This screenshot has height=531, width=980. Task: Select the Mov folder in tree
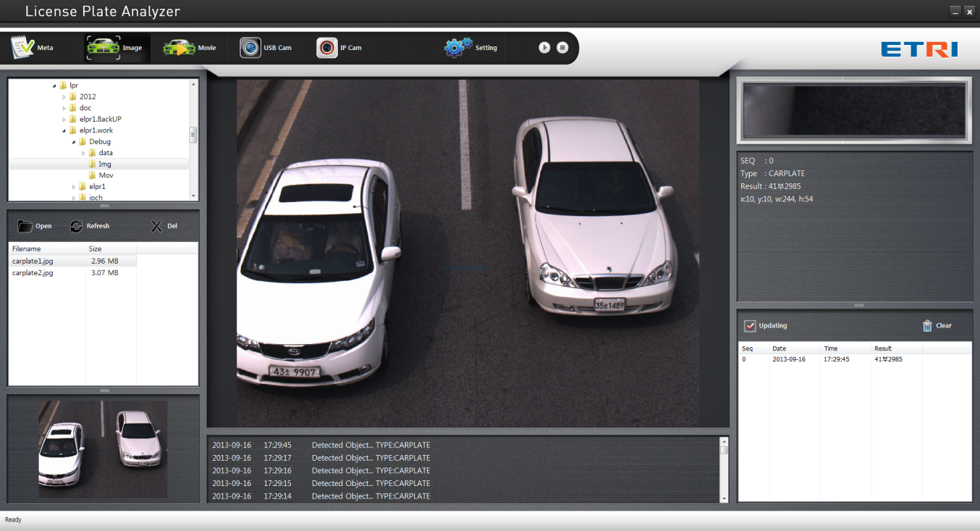coord(106,175)
